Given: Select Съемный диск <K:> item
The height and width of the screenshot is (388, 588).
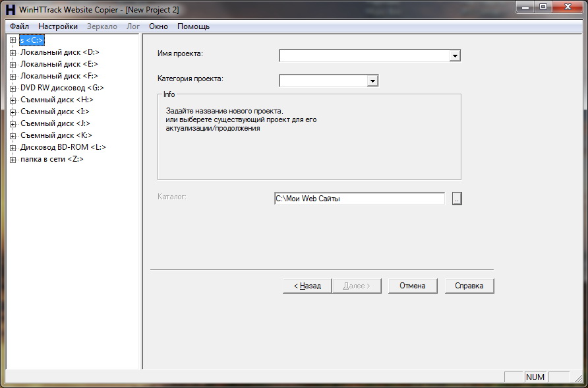Looking at the screenshot, I should coord(56,135).
